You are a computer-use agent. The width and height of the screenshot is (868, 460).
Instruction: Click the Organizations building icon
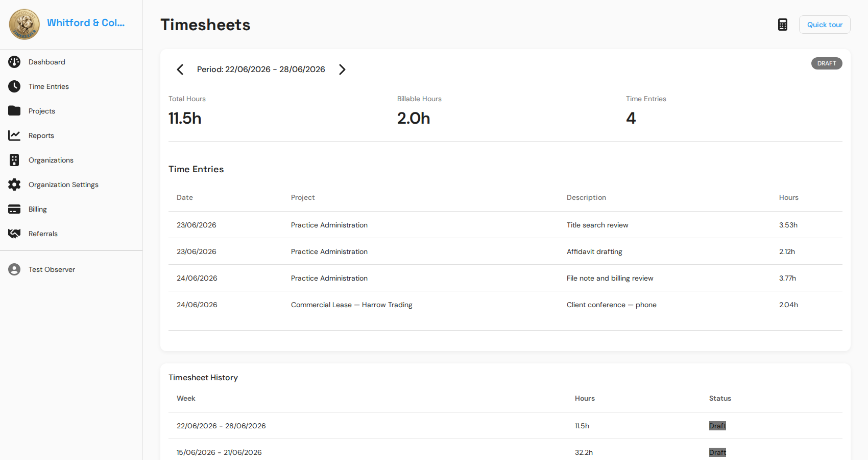coord(14,160)
